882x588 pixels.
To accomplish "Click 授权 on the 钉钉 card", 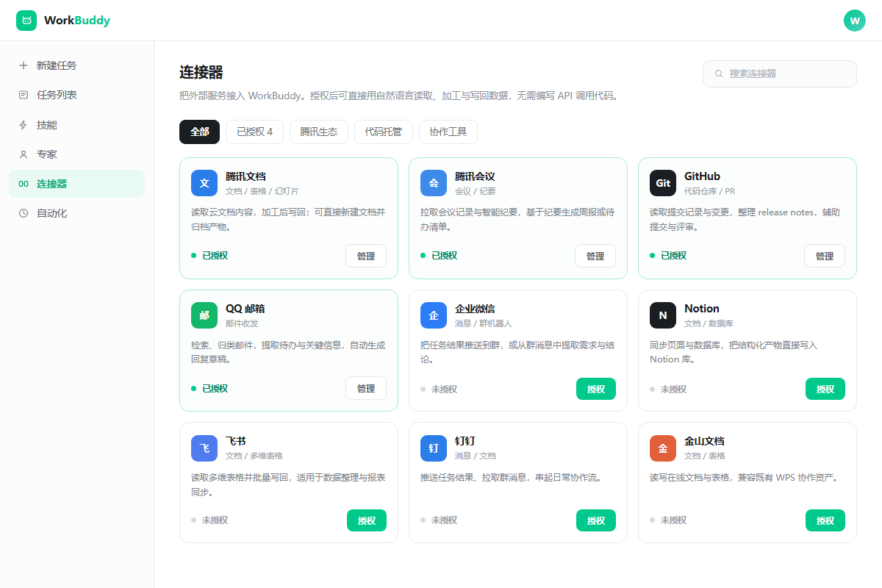I will click(596, 521).
